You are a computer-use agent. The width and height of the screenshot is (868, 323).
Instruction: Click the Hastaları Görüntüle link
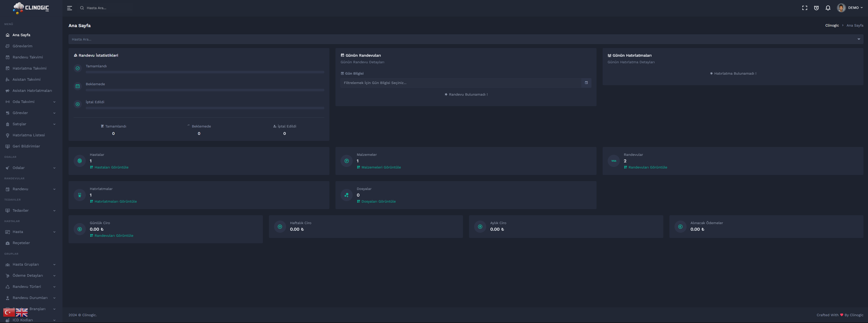111,167
